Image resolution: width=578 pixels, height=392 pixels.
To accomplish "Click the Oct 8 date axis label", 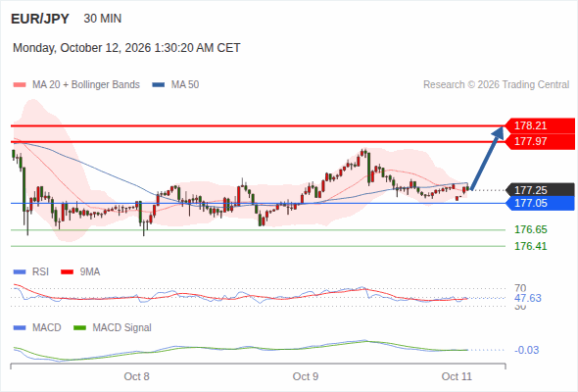I will (x=137, y=376).
